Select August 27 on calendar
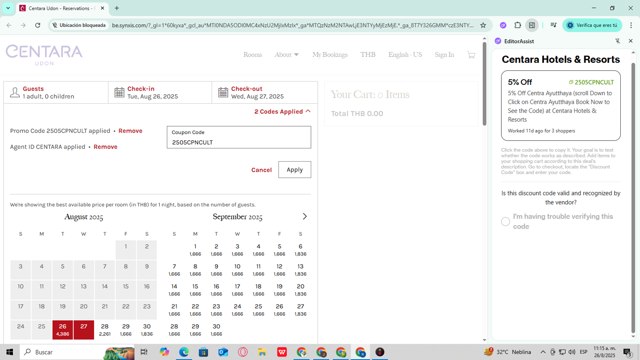Image resolution: width=640 pixels, height=360 pixels. 84,330
